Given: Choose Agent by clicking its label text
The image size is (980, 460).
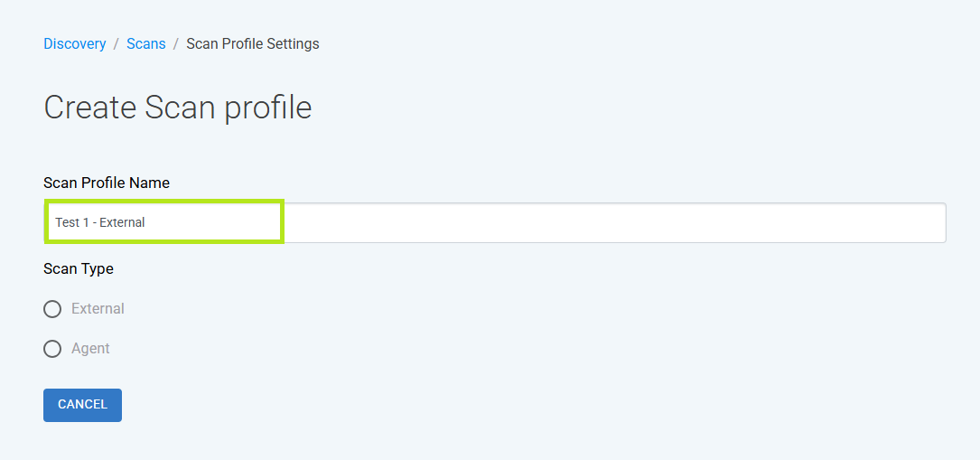Looking at the screenshot, I should tap(90, 349).
